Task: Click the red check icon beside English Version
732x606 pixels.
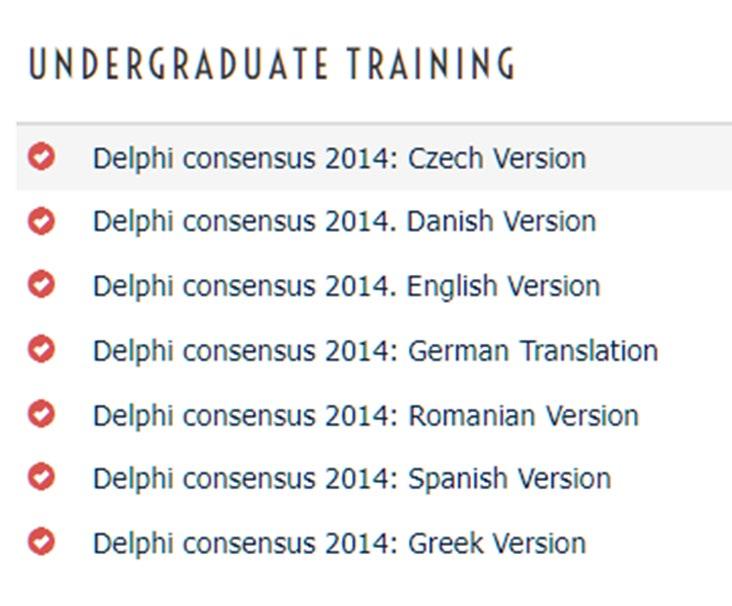Action: (42, 283)
